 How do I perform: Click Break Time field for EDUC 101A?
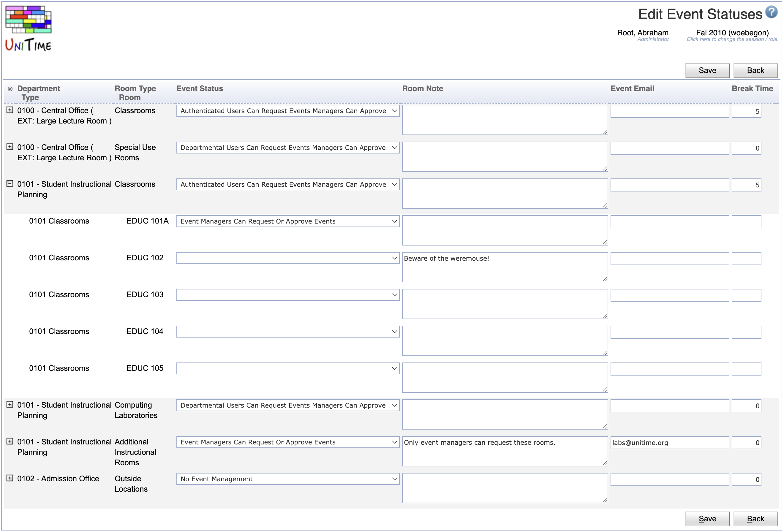click(x=746, y=221)
